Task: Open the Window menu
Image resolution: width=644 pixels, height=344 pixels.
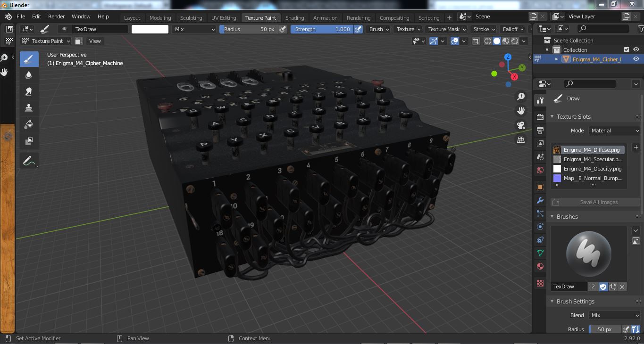Action: [81, 16]
